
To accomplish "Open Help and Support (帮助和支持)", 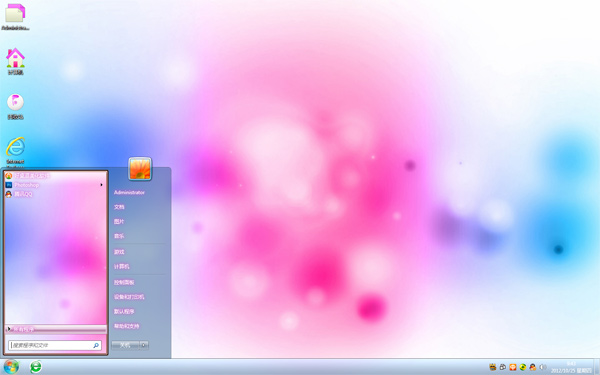I will pyautogui.click(x=127, y=326).
